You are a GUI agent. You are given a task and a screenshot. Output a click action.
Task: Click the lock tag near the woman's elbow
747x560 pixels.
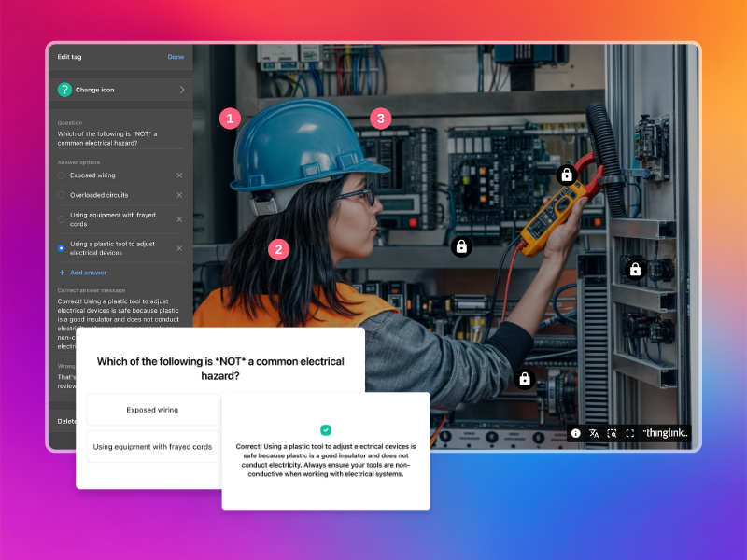[x=525, y=379]
